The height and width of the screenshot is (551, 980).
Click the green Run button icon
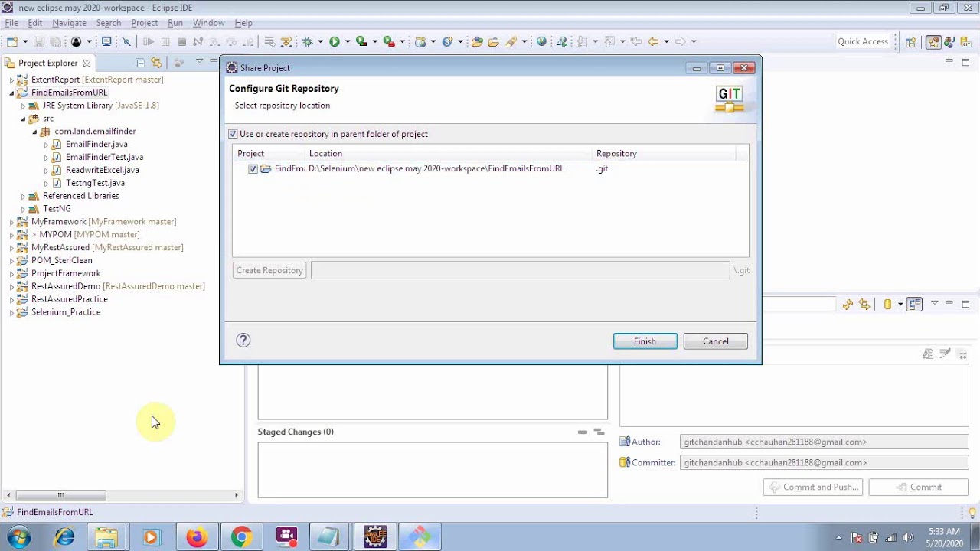(335, 42)
